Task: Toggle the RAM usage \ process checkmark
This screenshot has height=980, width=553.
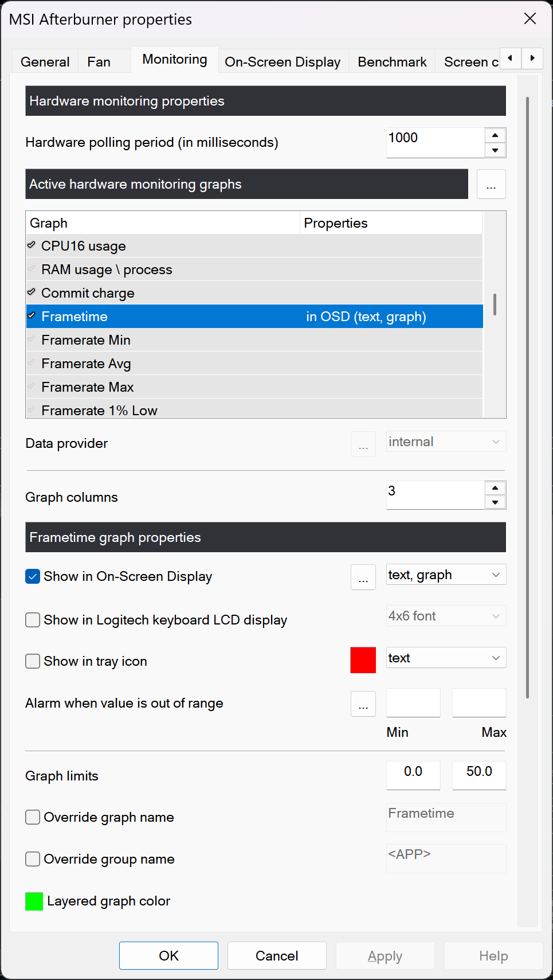Action: pos(32,269)
